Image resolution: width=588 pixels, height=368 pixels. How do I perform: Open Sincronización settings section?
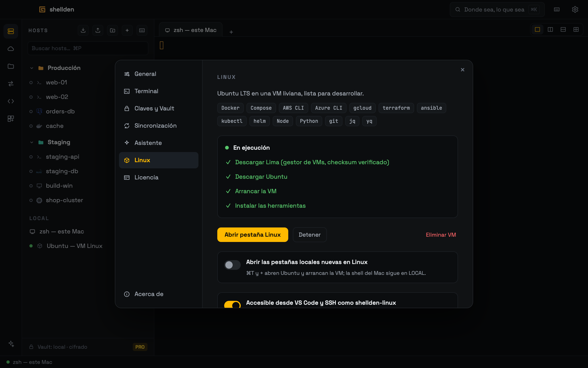(x=159, y=126)
